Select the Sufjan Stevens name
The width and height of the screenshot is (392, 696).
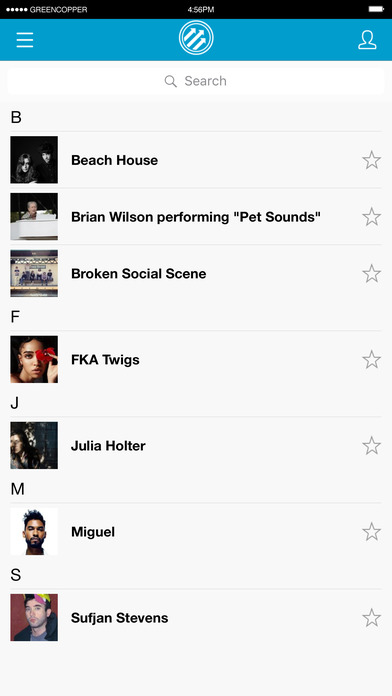(119, 618)
